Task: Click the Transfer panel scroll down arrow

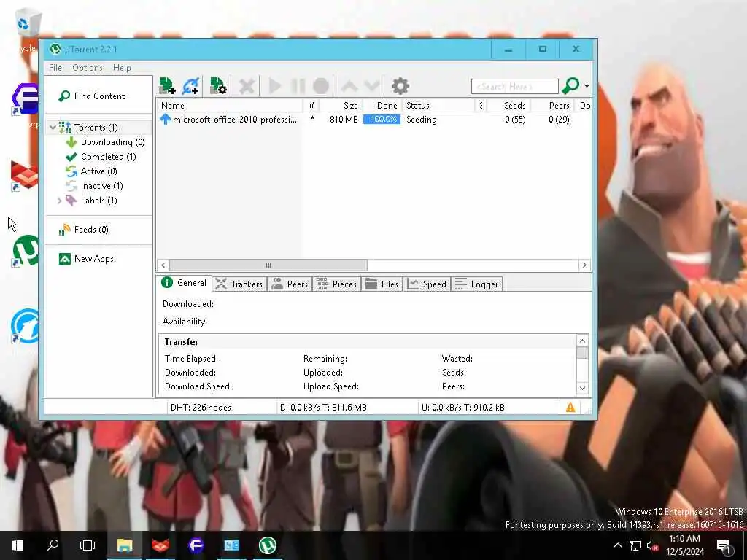Action: 582,388
